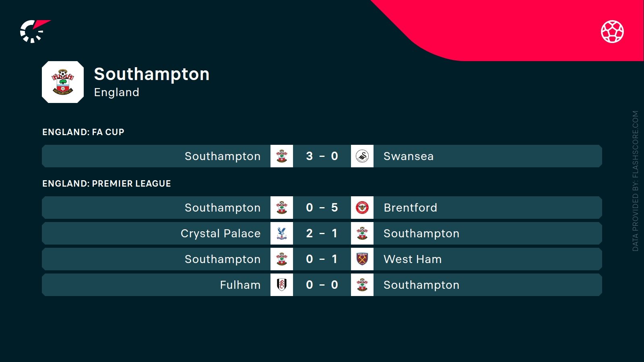
Task: Open the 3 - 0 score against Swansea
Action: point(322,156)
